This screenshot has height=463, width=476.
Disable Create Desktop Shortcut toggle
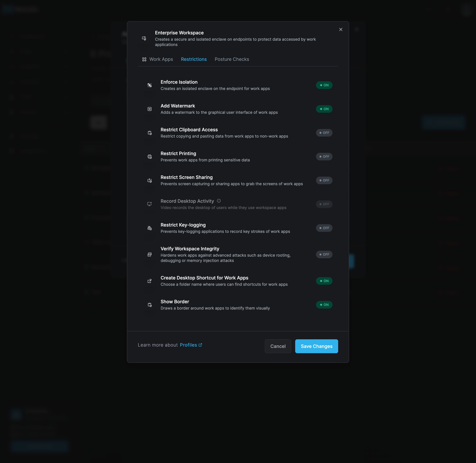[324, 281]
